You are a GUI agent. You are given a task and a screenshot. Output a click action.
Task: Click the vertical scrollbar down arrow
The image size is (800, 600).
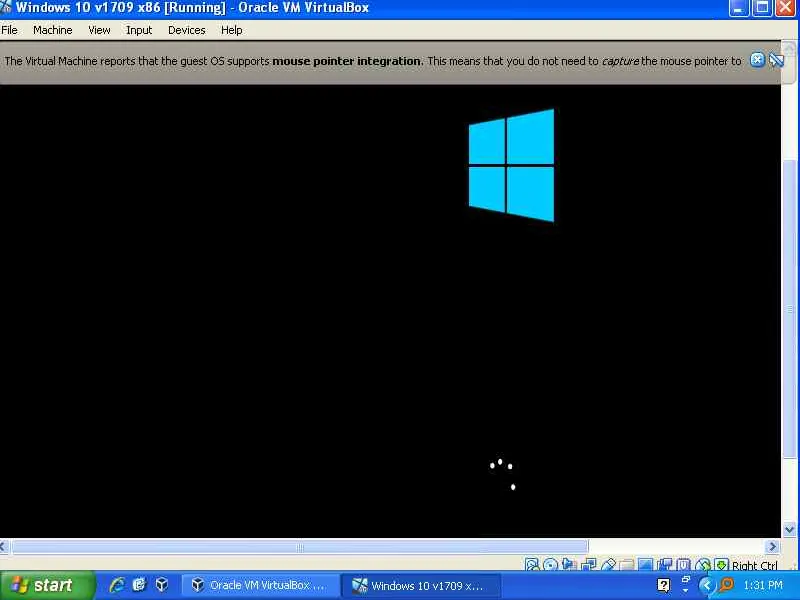coord(789,530)
